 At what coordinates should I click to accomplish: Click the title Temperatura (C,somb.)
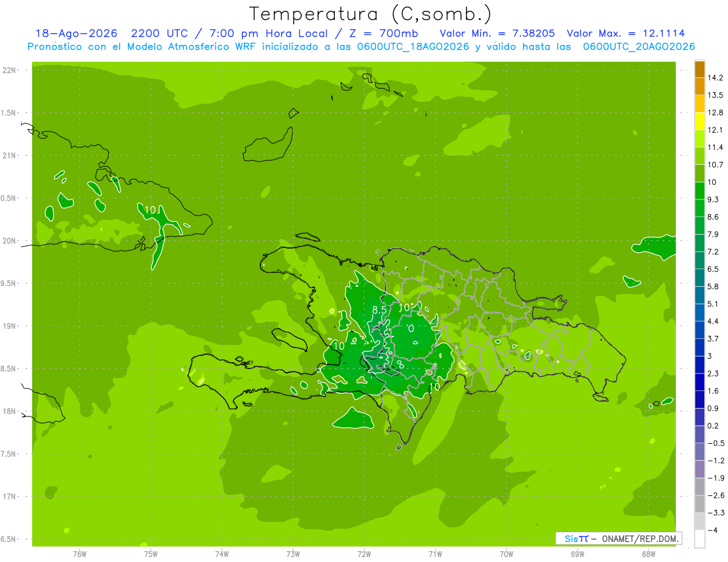371,15
